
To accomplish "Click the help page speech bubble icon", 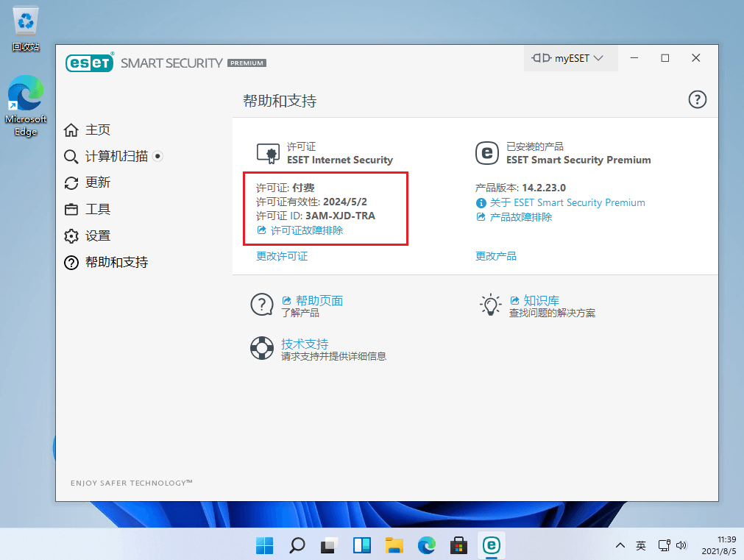I will click(262, 305).
